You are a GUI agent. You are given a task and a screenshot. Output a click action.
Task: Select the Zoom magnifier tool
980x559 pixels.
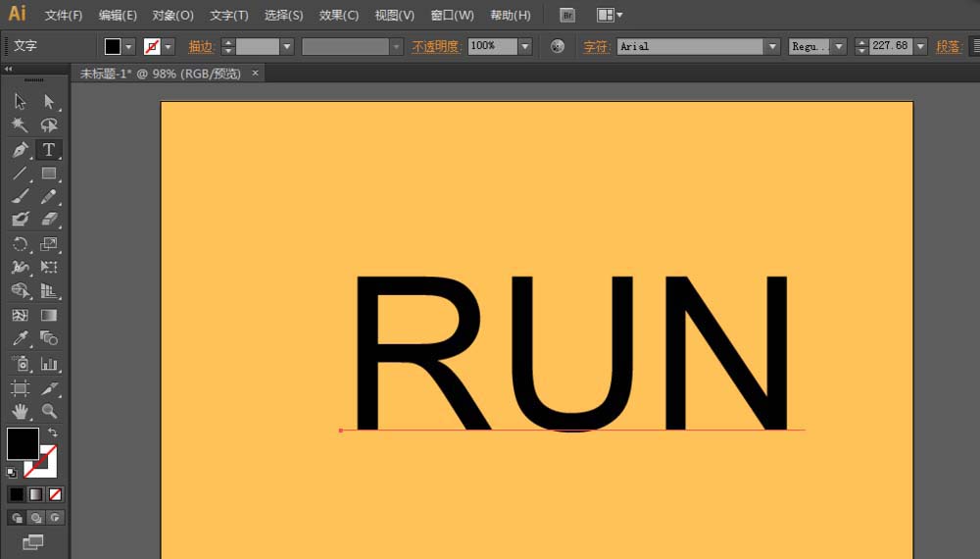[x=49, y=411]
